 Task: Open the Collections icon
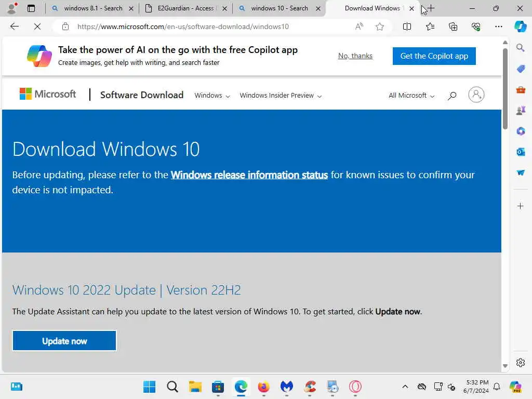click(453, 26)
